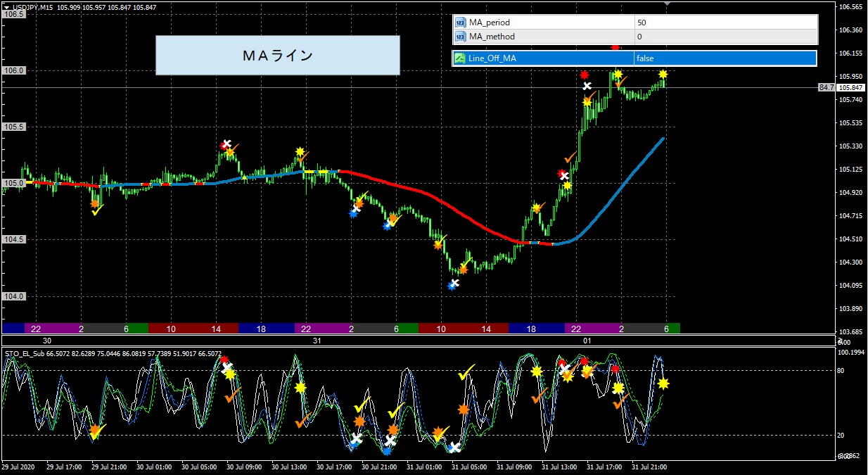Select the date label 31 in the day strip
Image resolution: width=868 pixels, height=475 pixels.
pos(317,341)
